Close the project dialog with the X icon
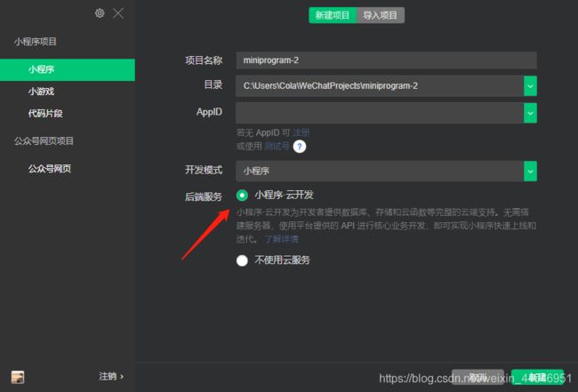This screenshot has height=392, width=578. pyautogui.click(x=118, y=13)
